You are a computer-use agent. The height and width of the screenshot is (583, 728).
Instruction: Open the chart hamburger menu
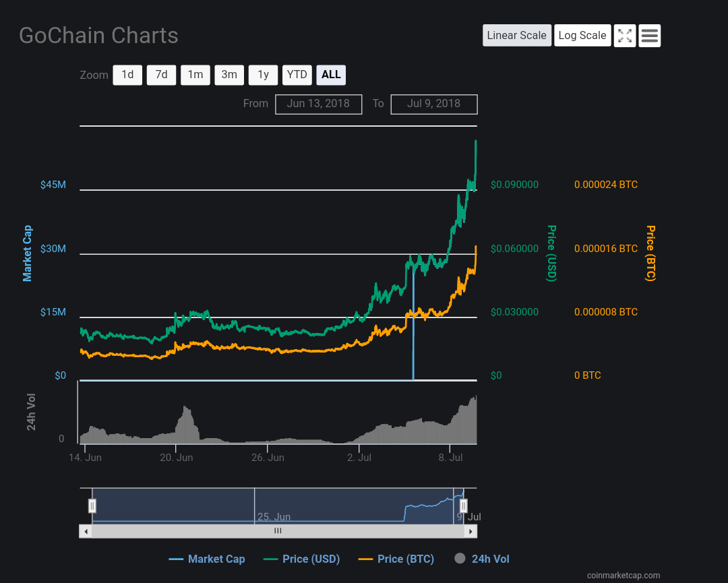[x=649, y=36]
